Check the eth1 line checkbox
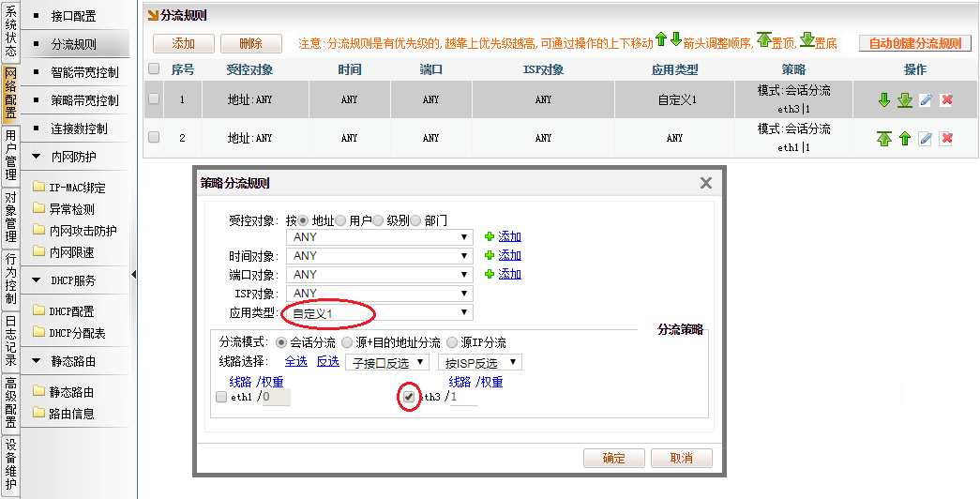Image resolution: width=980 pixels, height=499 pixels. [221, 398]
